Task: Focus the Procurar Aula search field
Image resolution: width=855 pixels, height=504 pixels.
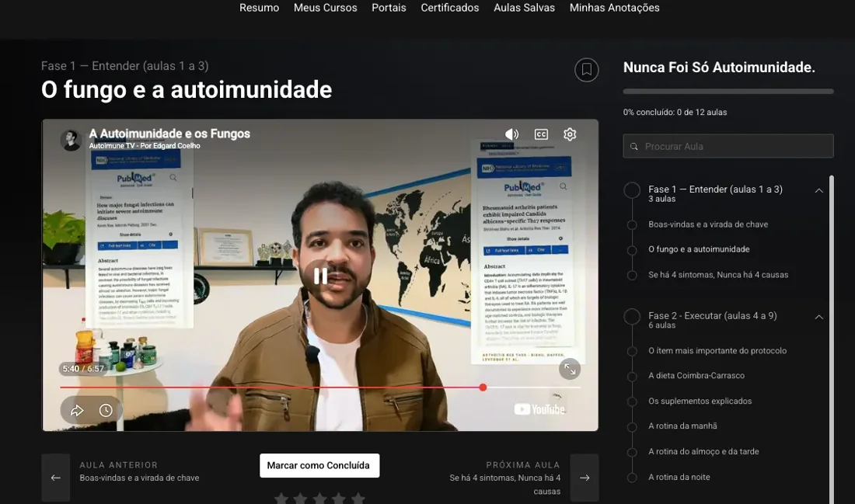Action: [728, 146]
